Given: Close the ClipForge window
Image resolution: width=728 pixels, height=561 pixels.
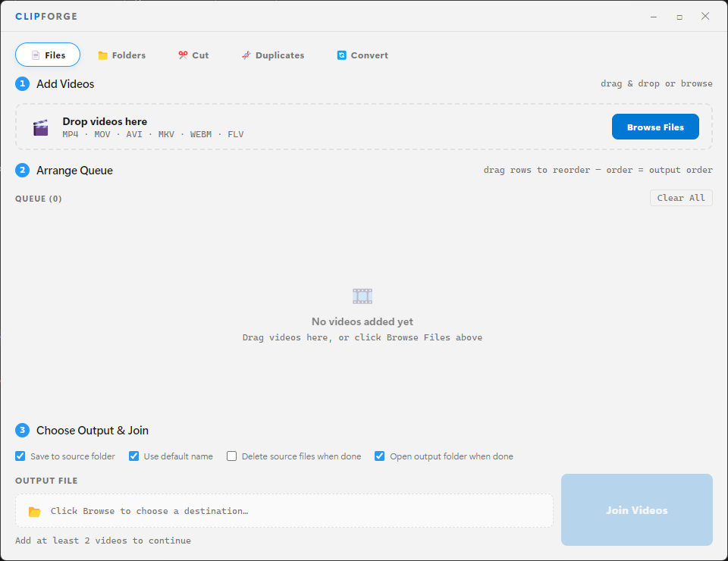Looking at the screenshot, I should click(705, 16).
